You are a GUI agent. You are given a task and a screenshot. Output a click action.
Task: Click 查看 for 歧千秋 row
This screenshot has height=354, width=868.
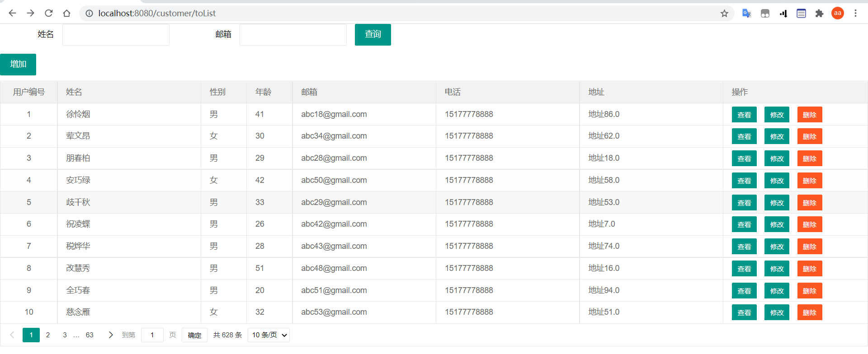point(744,203)
